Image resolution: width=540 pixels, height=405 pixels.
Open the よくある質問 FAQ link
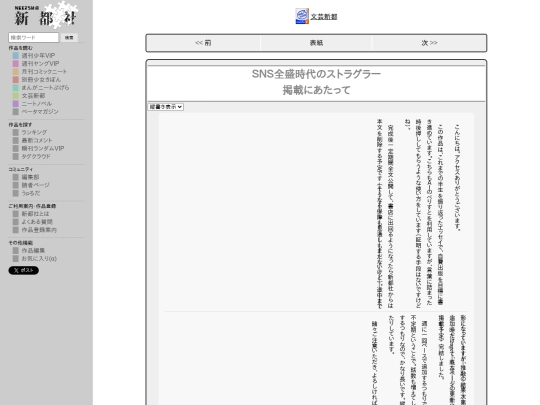point(37,222)
